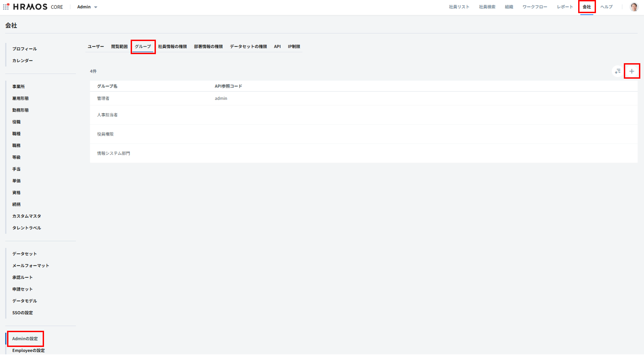
Task: Open SSOの設定 in the sidebar
Action: [23, 313]
